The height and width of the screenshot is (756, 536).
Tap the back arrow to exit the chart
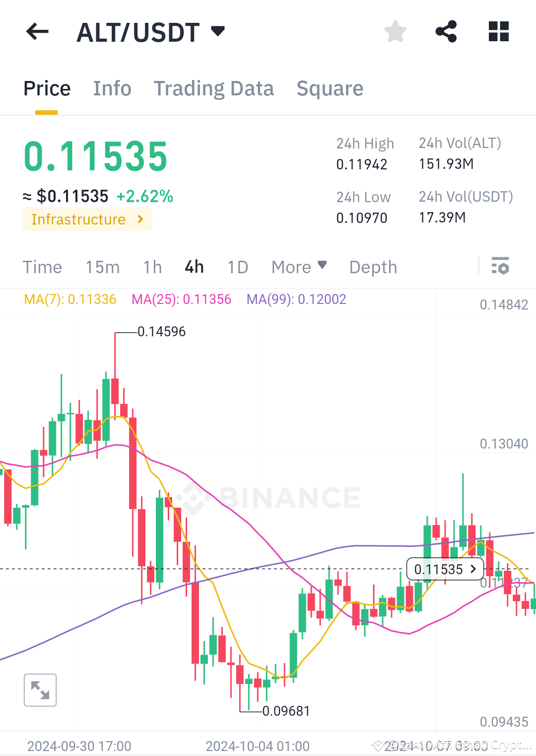coord(37,31)
